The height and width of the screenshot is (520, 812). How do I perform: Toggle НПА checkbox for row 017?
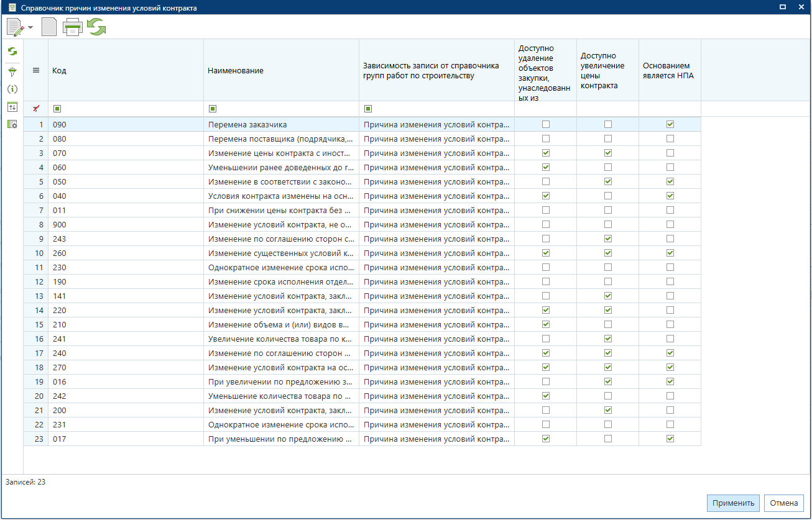pos(670,439)
